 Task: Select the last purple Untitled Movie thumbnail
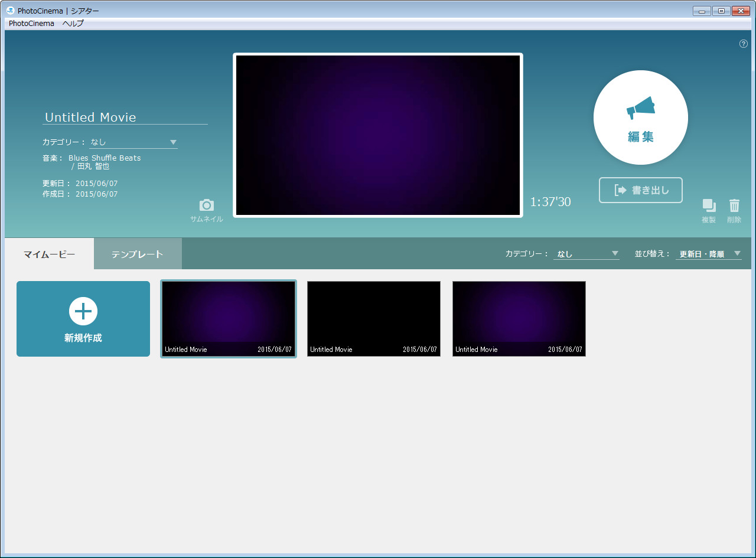519,319
